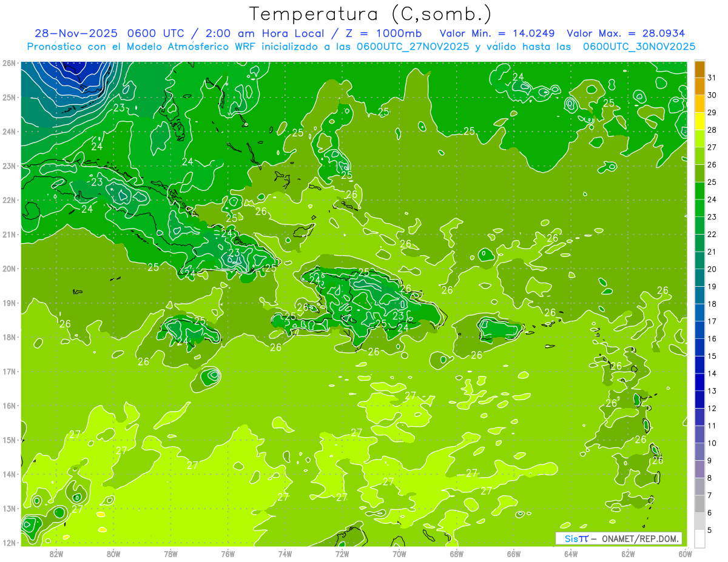Click the '66W' longitude axis label
The width and height of the screenshot is (728, 562).
pos(514,554)
